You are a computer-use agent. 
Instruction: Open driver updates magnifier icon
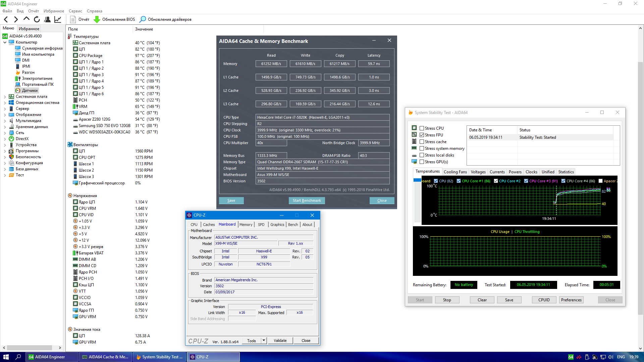143,19
